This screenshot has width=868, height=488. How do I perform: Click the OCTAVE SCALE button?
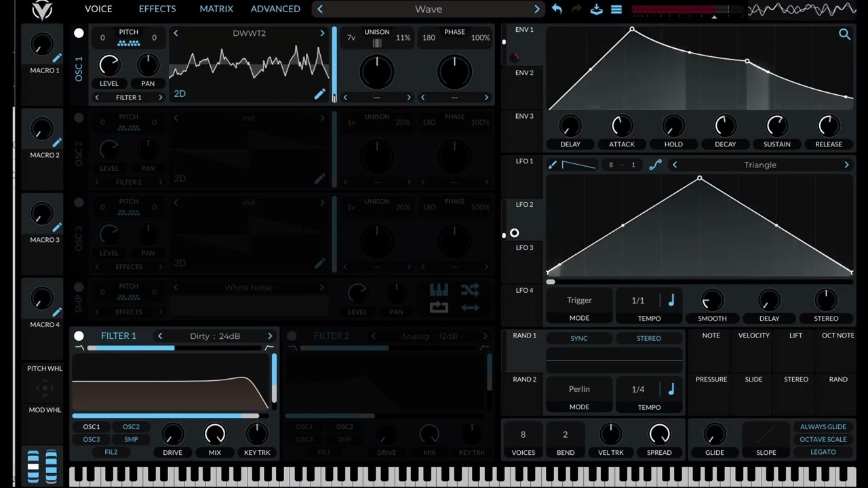(x=823, y=439)
